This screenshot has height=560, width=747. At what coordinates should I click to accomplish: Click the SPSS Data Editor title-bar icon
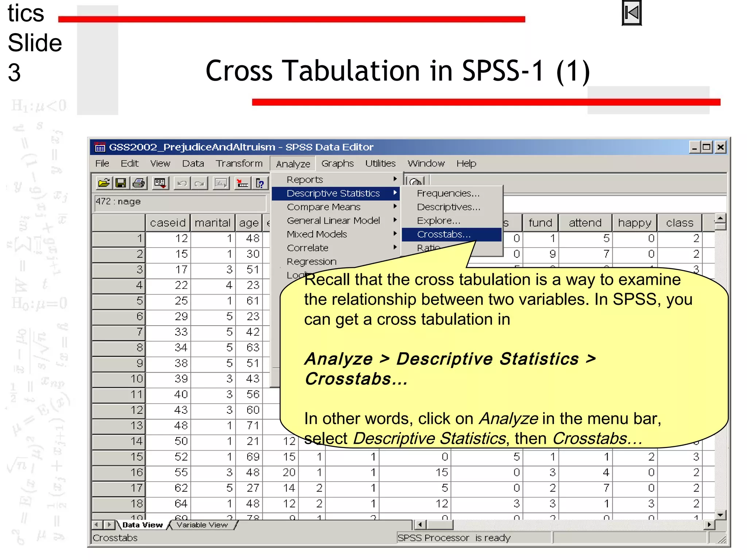point(100,147)
